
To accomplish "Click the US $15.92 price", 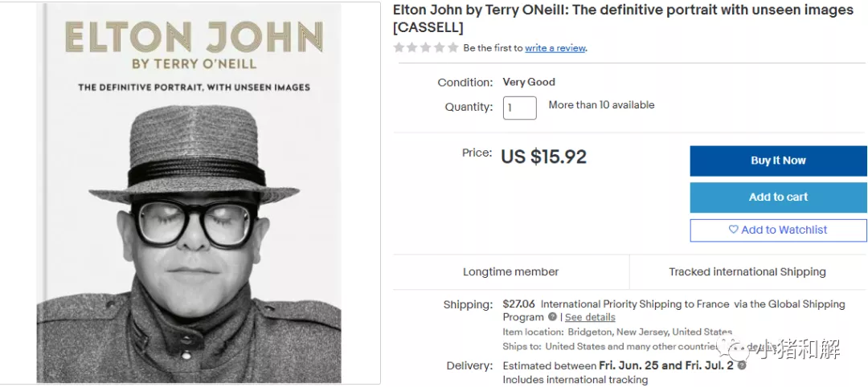I will pyautogui.click(x=544, y=157).
